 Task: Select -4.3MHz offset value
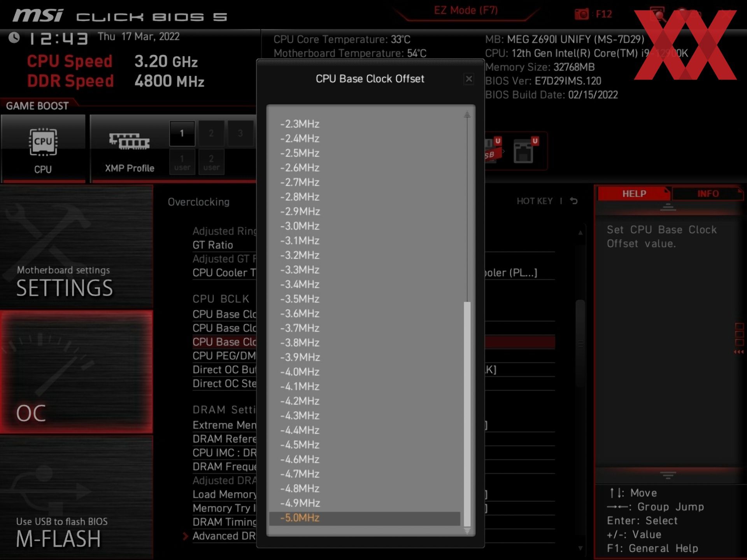point(300,416)
